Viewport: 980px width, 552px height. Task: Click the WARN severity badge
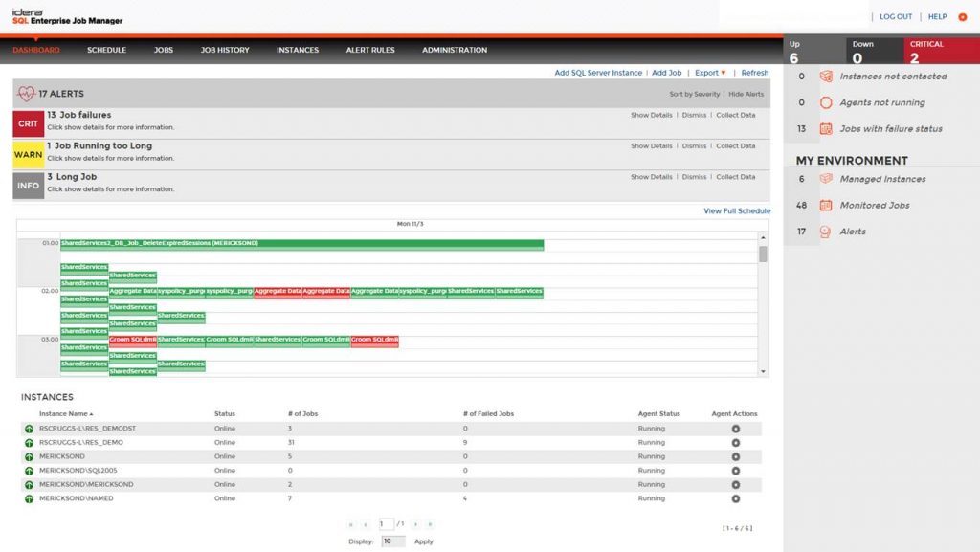28,155
